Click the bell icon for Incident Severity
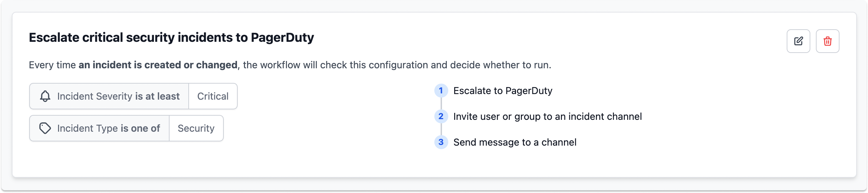This screenshot has height=193, width=868. click(45, 96)
